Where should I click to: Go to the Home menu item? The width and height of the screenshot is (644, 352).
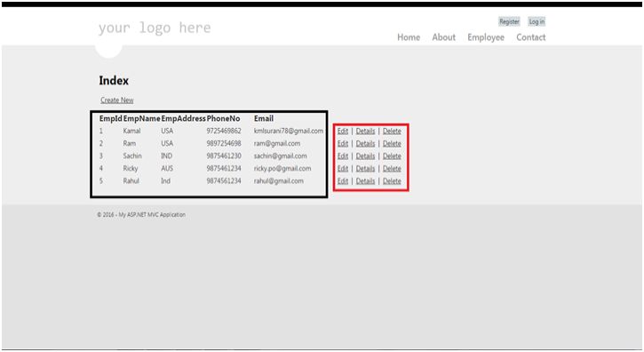(x=409, y=37)
